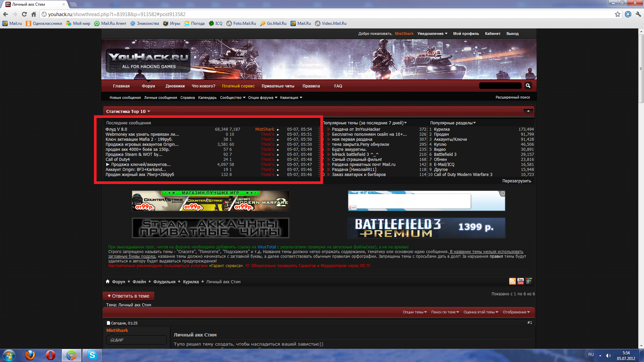644x362 pixels.
Task: Open the Платный сервис menu item
Action: tap(238, 86)
